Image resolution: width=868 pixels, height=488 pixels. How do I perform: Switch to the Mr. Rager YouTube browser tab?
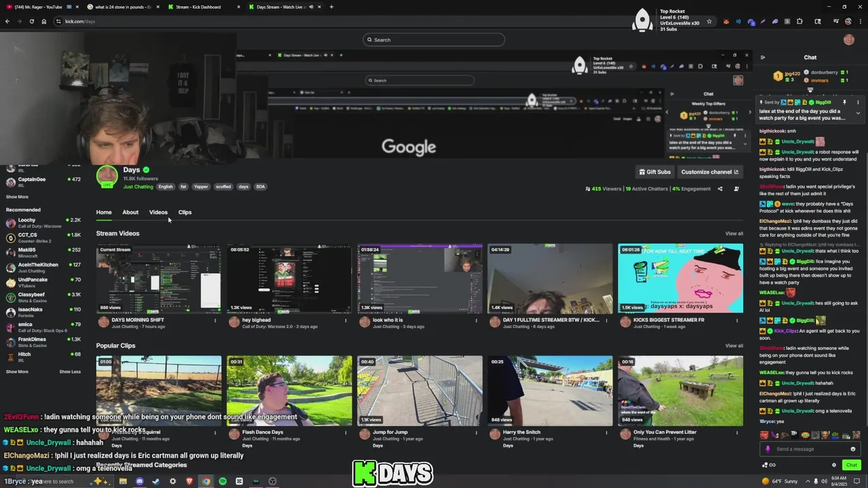(x=41, y=7)
